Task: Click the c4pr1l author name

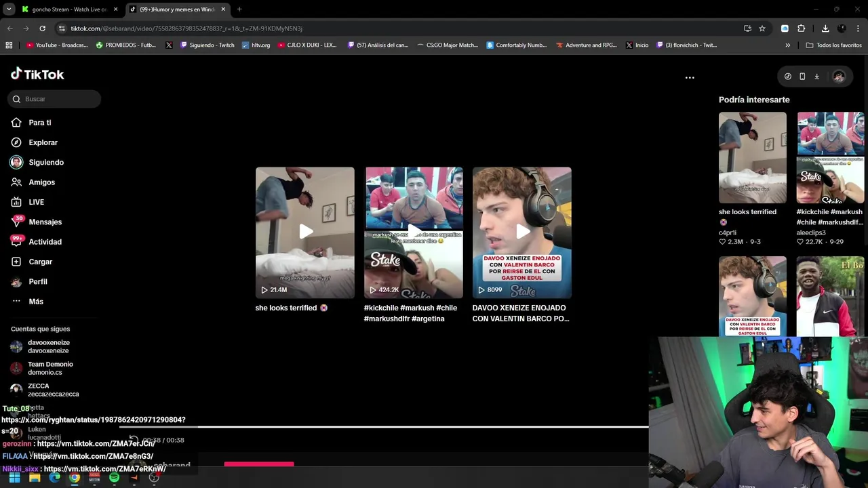Action: (728, 232)
